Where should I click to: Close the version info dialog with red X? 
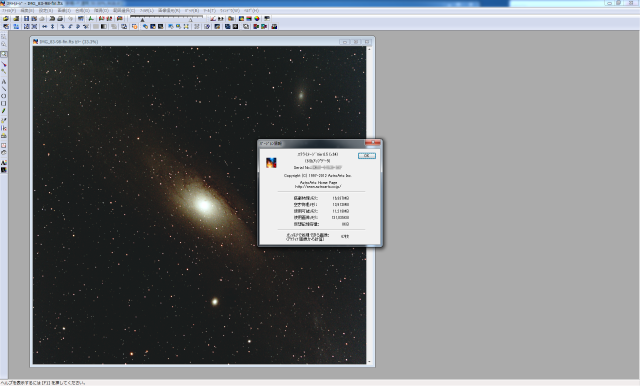coord(373,143)
